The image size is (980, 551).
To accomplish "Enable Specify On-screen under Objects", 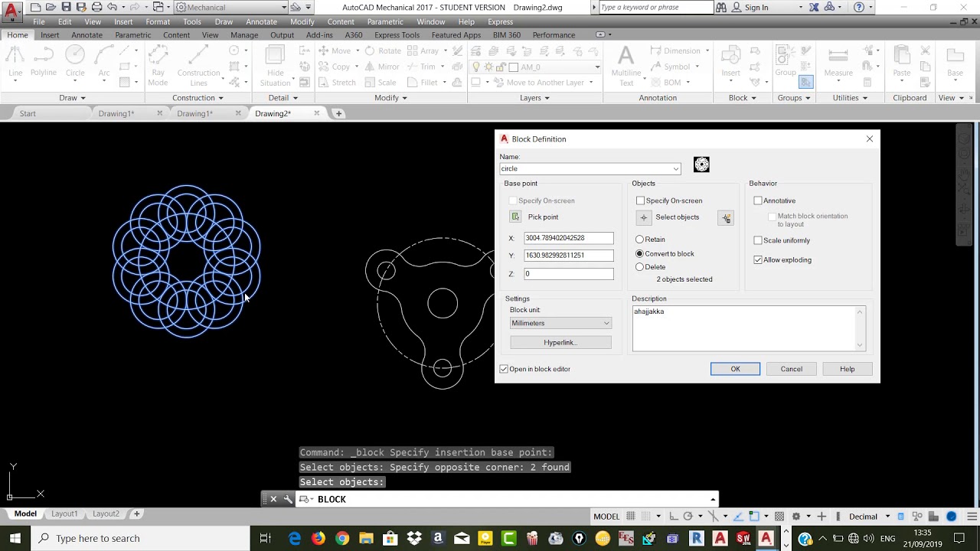I will (641, 201).
